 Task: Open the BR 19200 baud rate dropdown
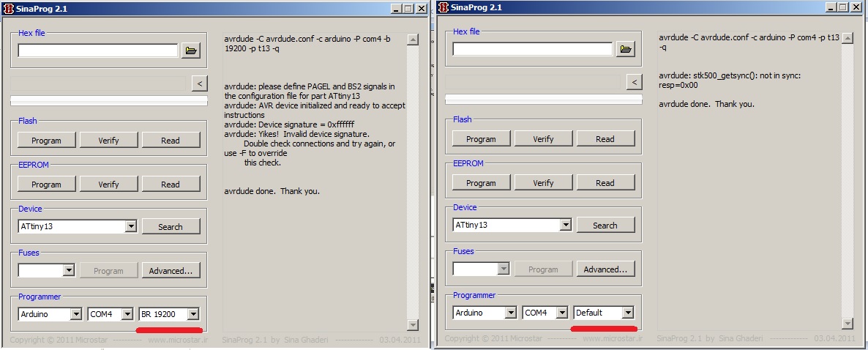tap(192, 314)
